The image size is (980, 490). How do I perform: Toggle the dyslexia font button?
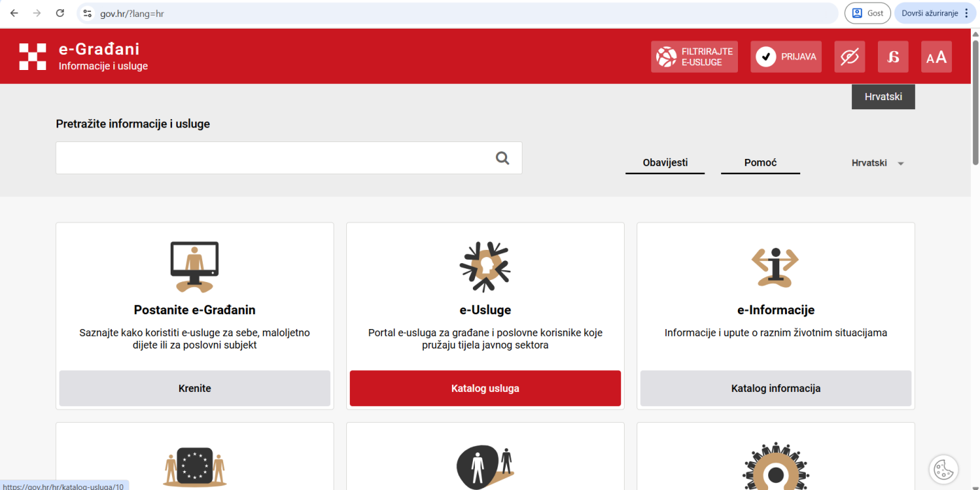pos(893,57)
